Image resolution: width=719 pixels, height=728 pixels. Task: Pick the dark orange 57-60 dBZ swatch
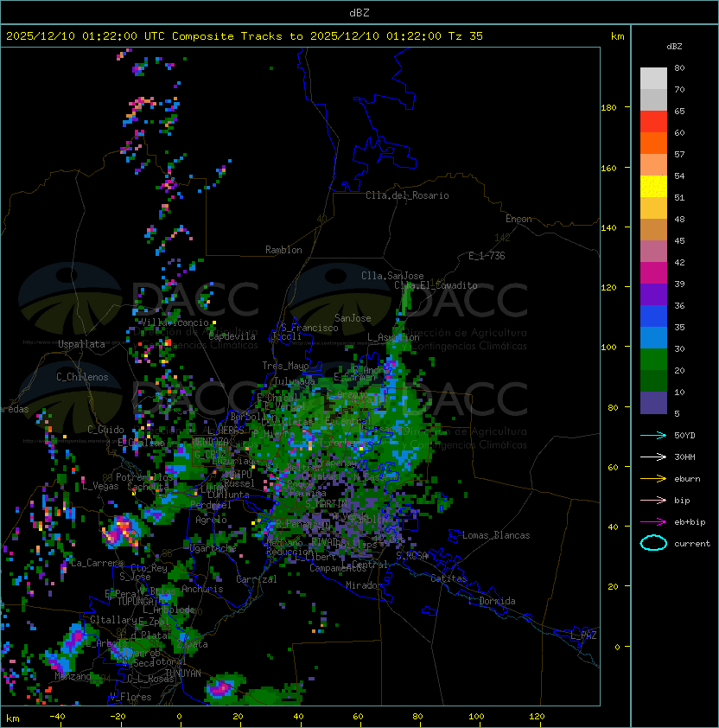[x=653, y=143]
